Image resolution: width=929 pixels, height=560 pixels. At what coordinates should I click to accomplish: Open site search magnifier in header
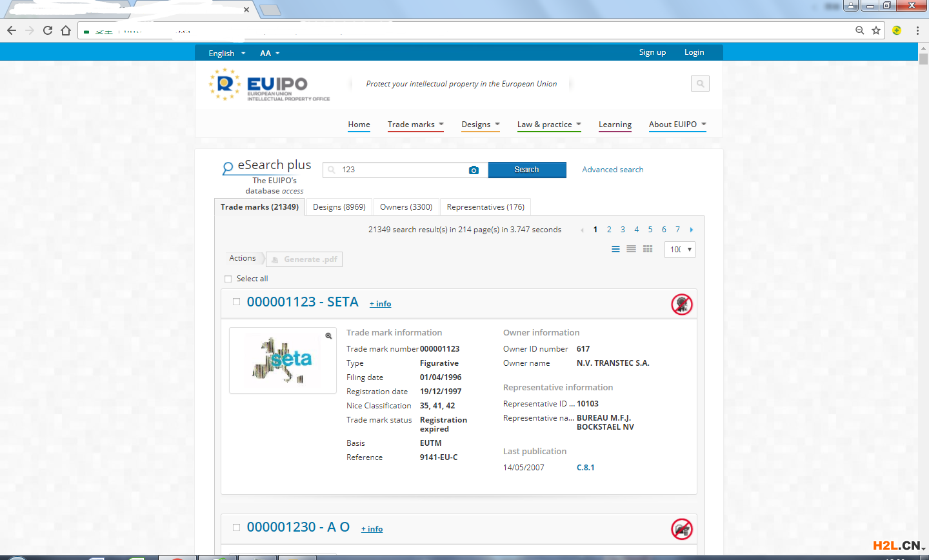(x=700, y=83)
